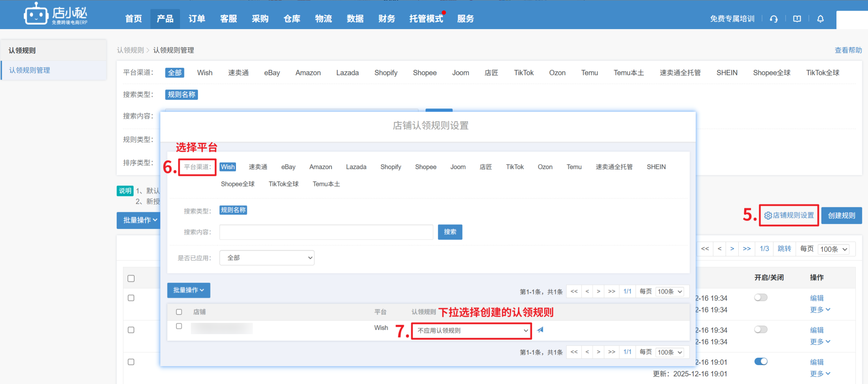Click the 创建规则 button

[841, 216]
